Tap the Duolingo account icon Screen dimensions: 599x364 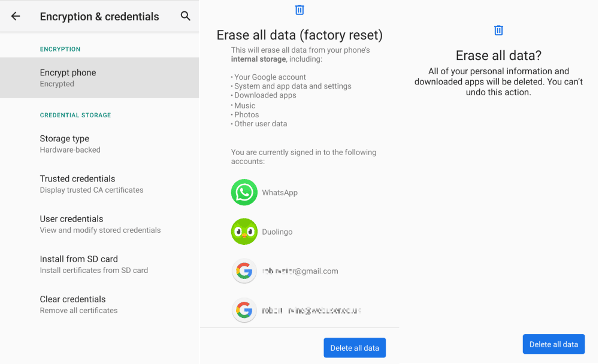[244, 232]
